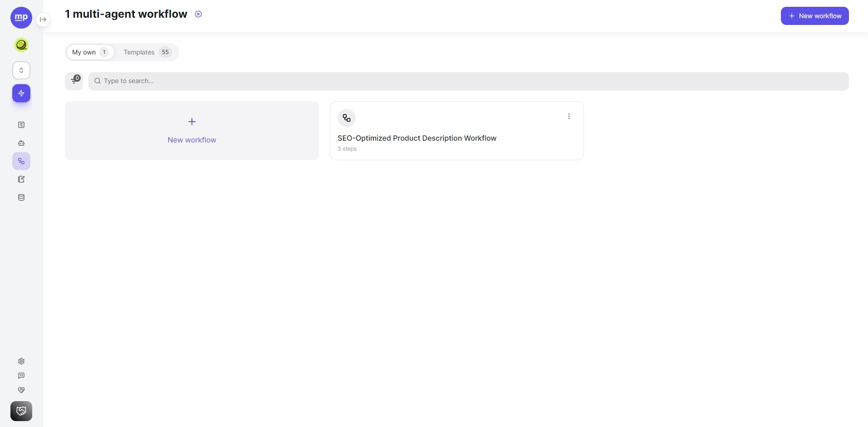Image resolution: width=868 pixels, height=427 pixels.
Task: Expand the sidebar with arrow toggle
Action: click(x=43, y=20)
